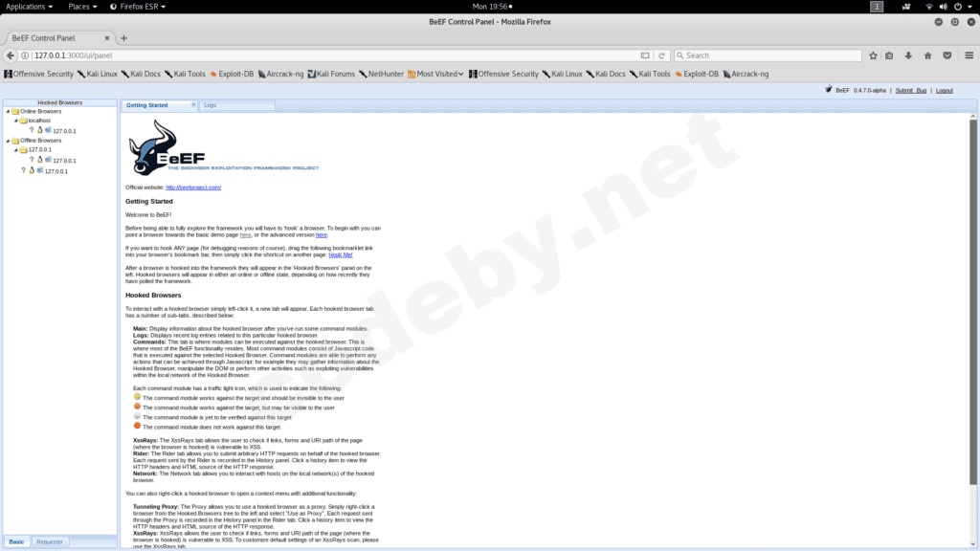
Task: Click the Firefox Search box
Action: (x=768, y=55)
